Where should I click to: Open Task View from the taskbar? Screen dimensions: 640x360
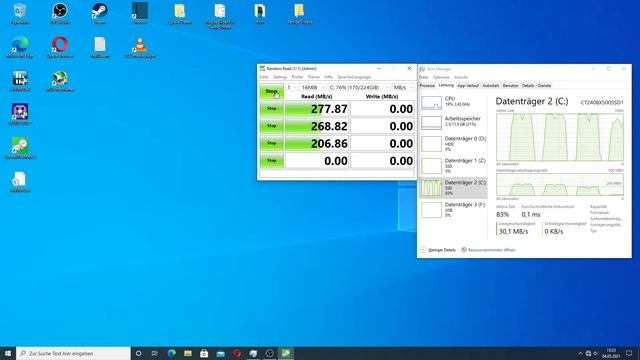click(x=155, y=353)
